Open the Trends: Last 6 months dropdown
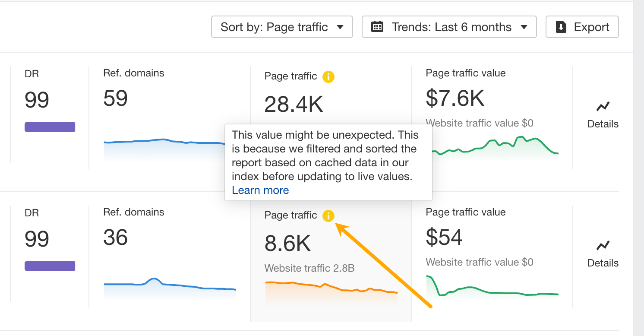 449,26
